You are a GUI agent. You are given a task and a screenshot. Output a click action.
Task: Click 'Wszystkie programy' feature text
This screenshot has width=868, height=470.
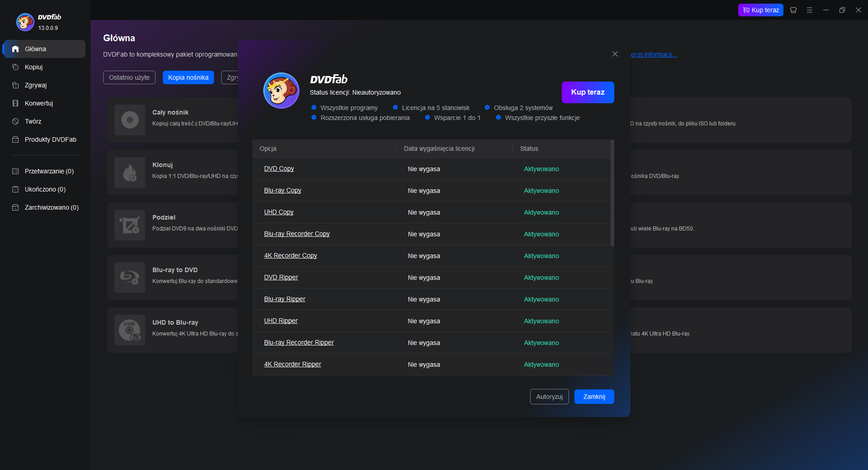click(349, 108)
